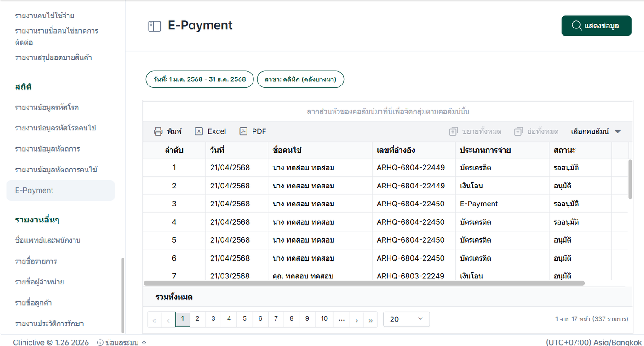Export the table using the Excel icon
The height and width of the screenshot is (346, 644).
point(199,131)
